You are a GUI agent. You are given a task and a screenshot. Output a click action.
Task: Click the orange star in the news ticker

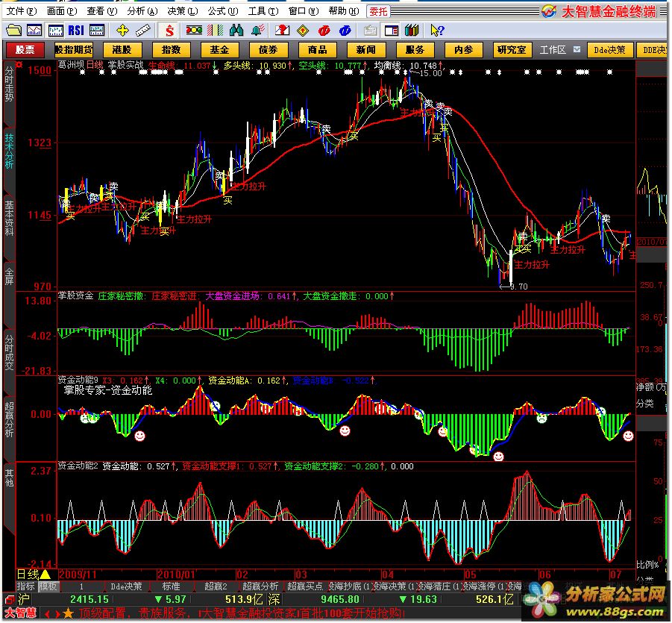68,614
